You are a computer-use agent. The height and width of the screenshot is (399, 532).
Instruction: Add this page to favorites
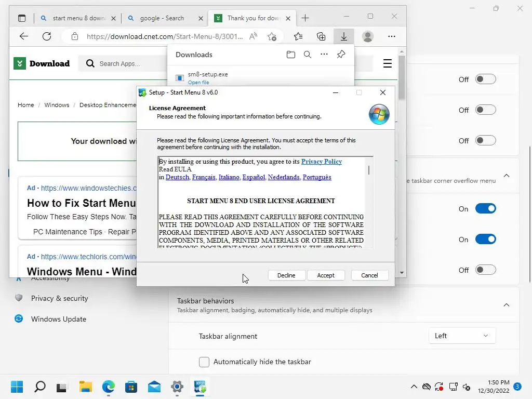[272, 36]
